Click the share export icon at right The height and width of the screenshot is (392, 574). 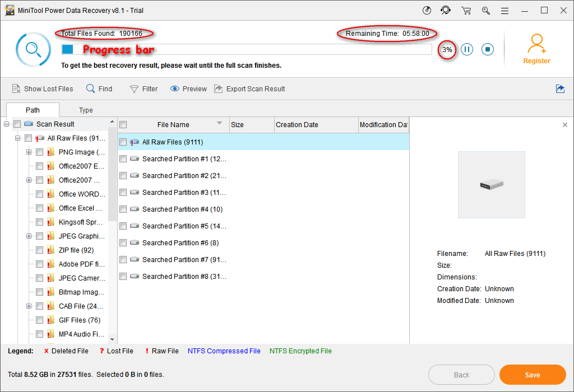(x=560, y=88)
